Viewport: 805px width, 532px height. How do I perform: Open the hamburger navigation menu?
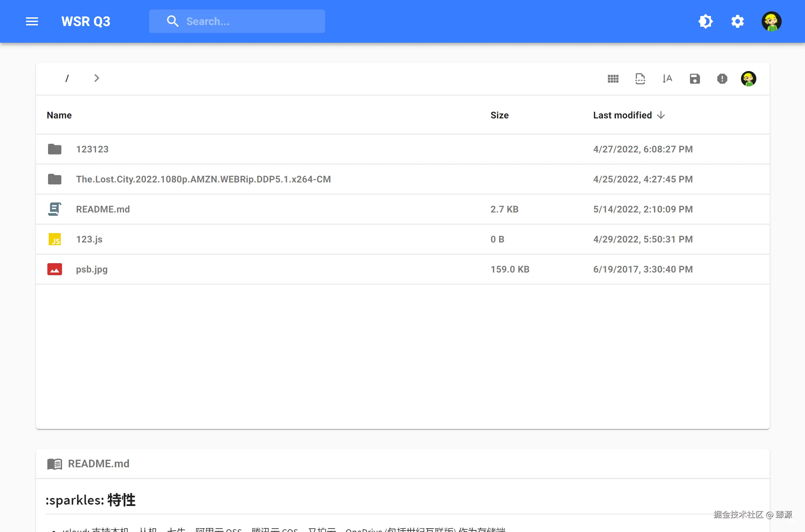(32, 21)
